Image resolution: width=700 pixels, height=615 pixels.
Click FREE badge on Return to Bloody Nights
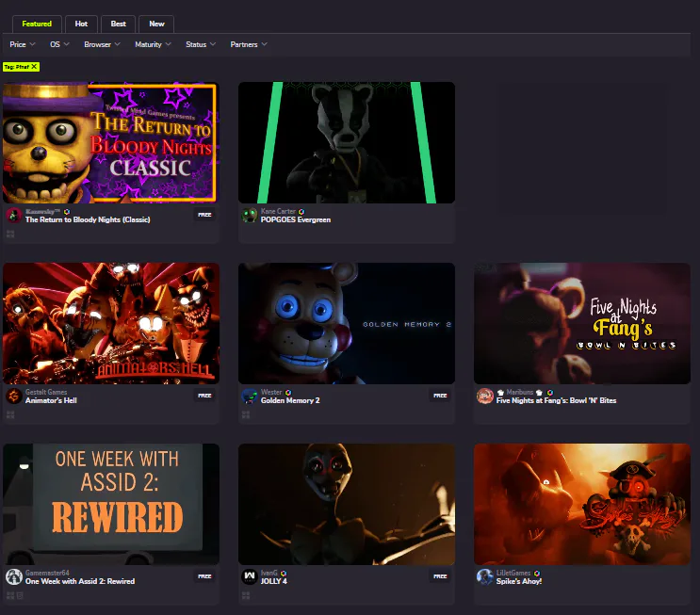tap(204, 215)
